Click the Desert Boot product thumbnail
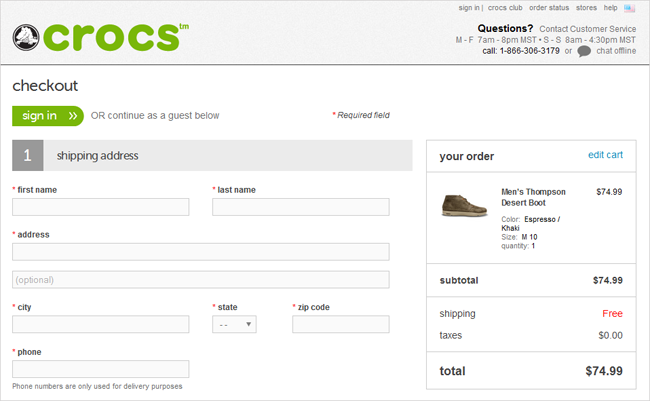 tap(464, 205)
